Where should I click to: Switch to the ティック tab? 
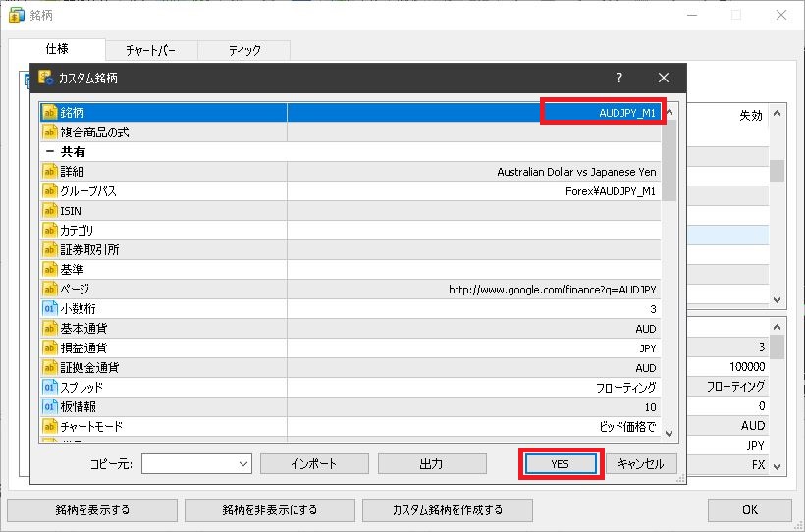[x=244, y=51]
